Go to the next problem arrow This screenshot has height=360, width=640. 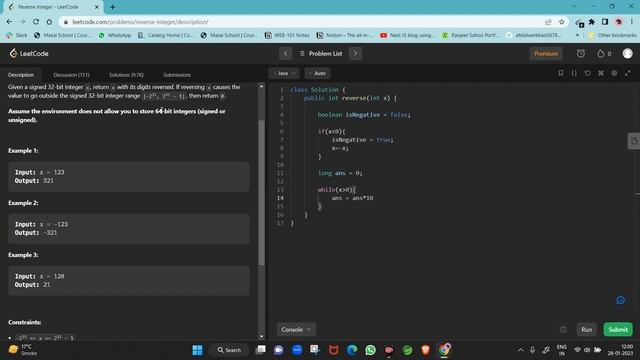(355, 53)
